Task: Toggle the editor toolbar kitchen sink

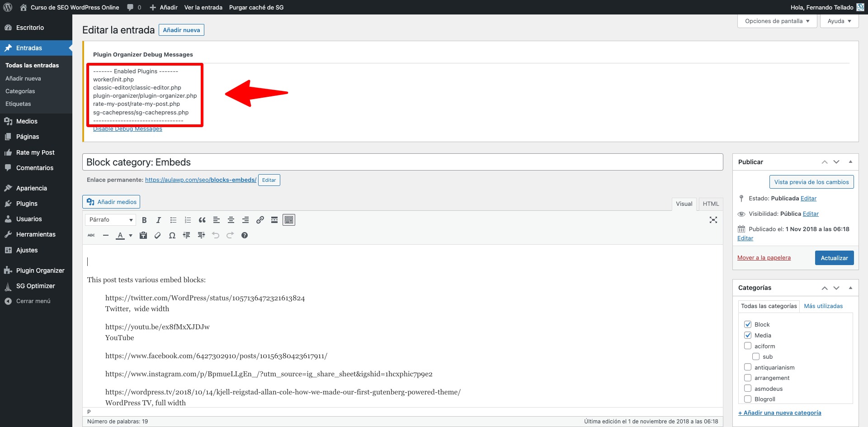Action: (x=289, y=220)
